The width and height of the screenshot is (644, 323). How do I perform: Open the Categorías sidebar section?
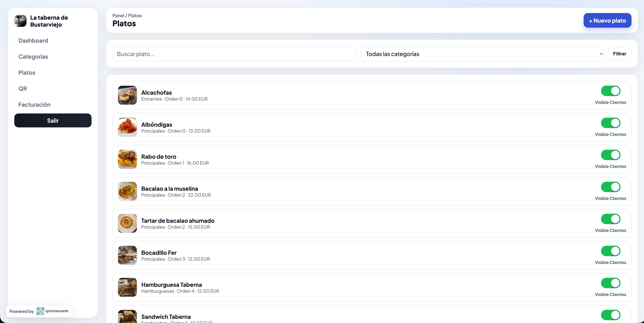click(33, 57)
